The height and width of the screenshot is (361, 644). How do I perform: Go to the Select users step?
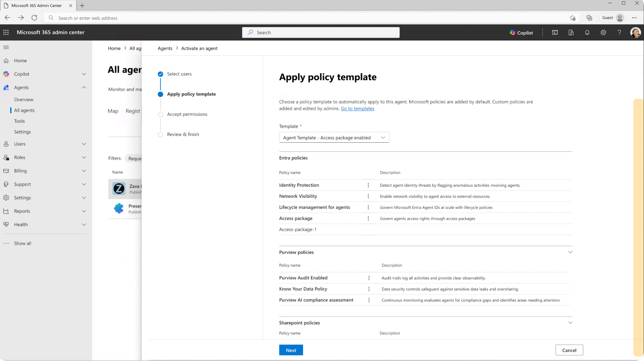(179, 74)
